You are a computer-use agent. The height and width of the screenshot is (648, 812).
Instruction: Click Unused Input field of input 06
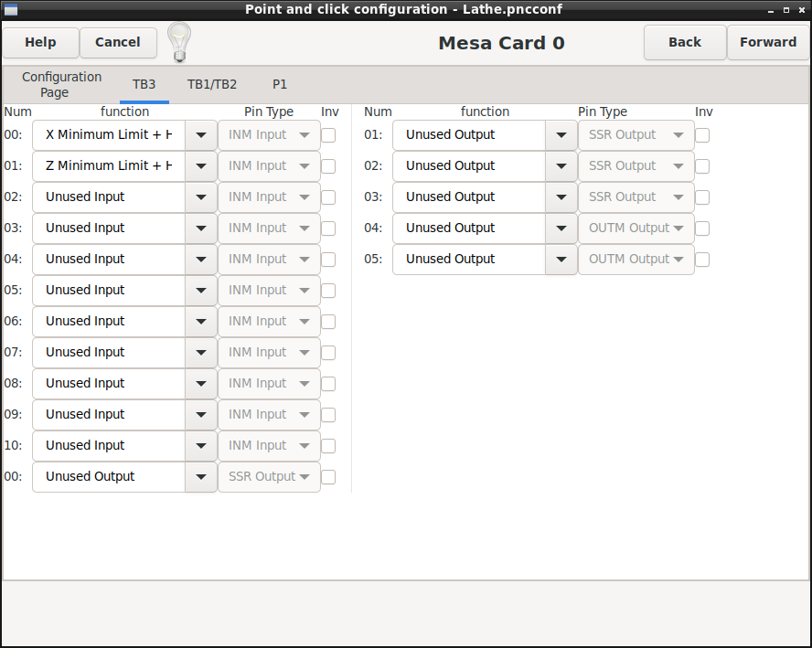pyautogui.click(x=109, y=322)
